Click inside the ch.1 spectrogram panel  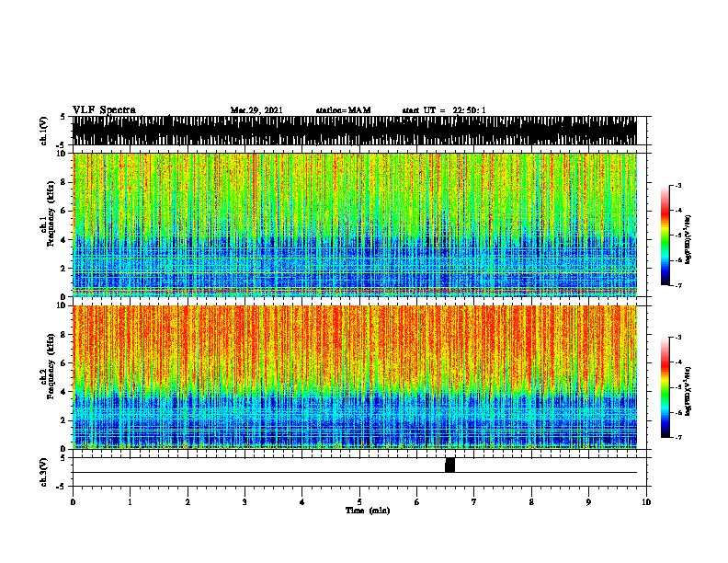click(355, 224)
